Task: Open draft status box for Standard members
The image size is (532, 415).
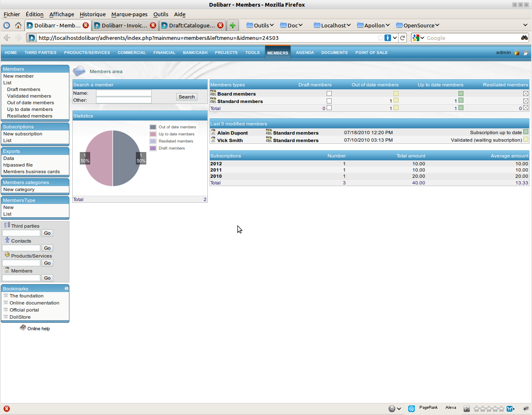Action: tap(329, 101)
